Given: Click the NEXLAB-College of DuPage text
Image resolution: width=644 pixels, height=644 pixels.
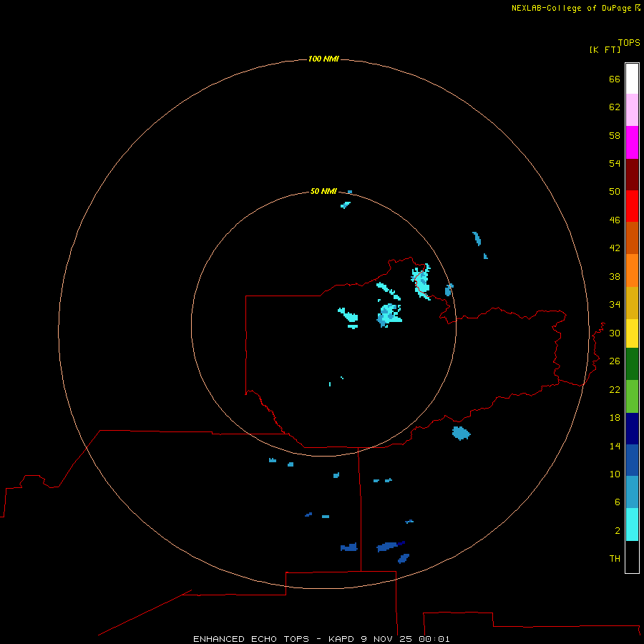Looking at the screenshot, I should click(571, 8).
